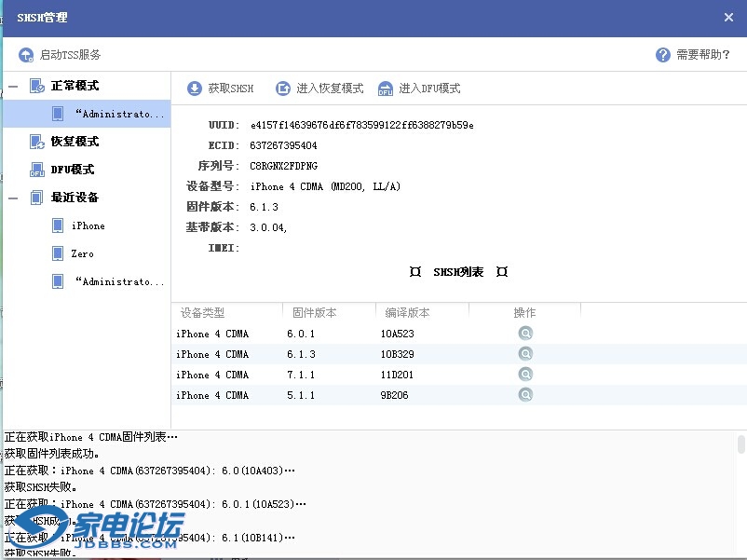Collapse the 正常模式 tree node
This screenshot has height=560, width=747.
(x=13, y=86)
